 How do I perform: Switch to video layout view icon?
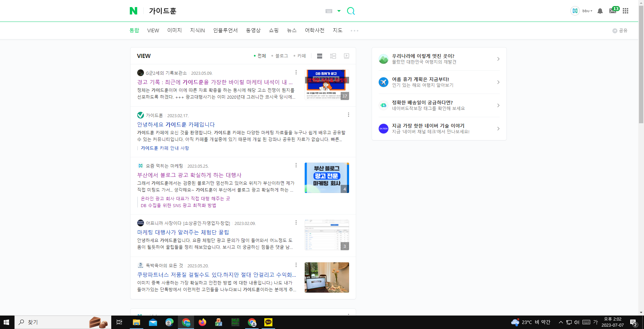[x=347, y=56]
